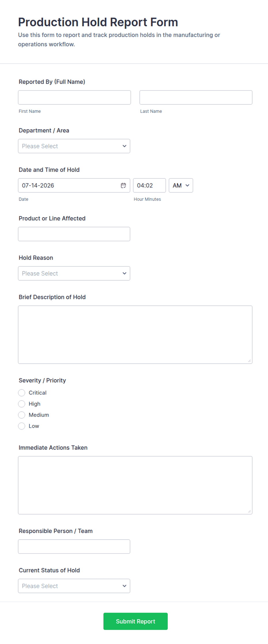Select the Medium priority radio button
Screen dimensions: 268x644
22,415
